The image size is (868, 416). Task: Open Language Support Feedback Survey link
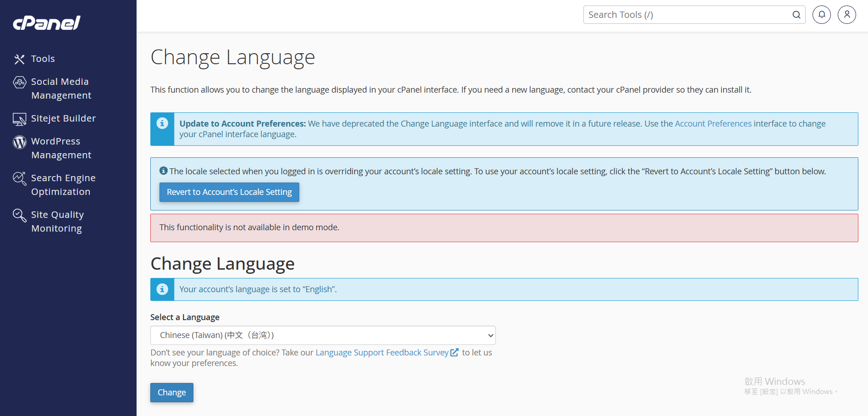click(382, 352)
